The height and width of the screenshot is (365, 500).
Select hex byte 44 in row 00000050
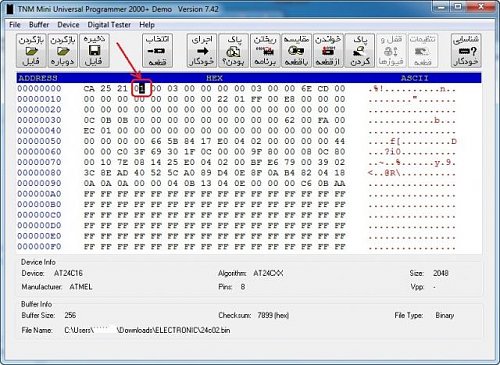(x=340, y=141)
